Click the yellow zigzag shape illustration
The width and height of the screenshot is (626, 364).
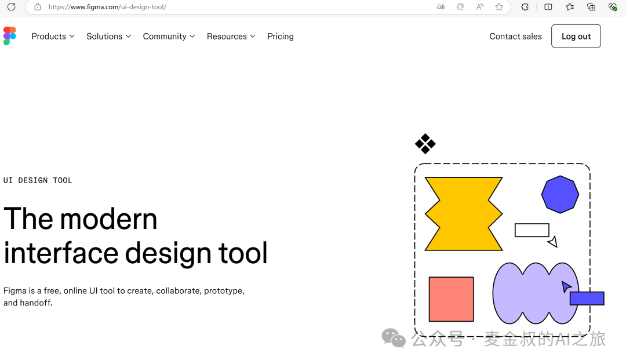click(x=464, y=214)
